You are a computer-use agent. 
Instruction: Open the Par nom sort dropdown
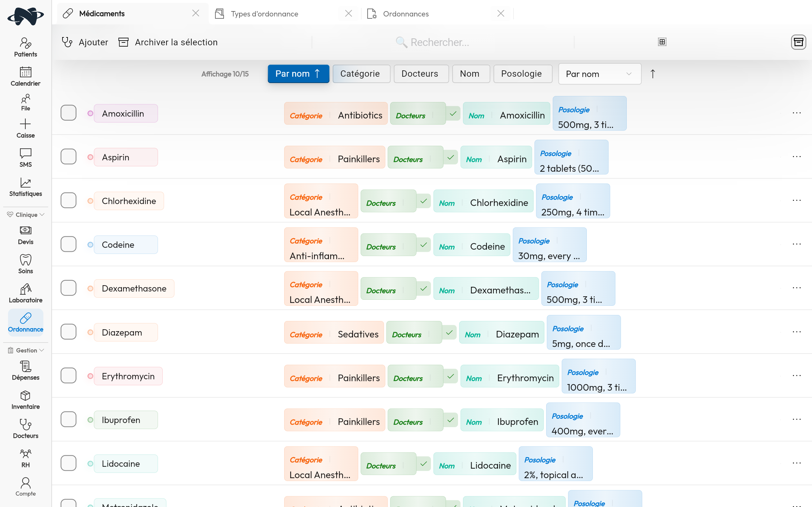click(x=599, y=74)
